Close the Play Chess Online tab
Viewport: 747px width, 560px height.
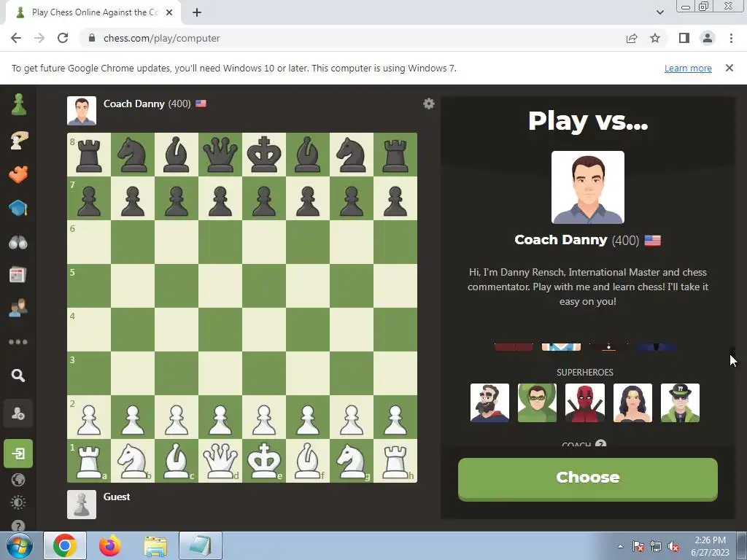tap(169, 12)
